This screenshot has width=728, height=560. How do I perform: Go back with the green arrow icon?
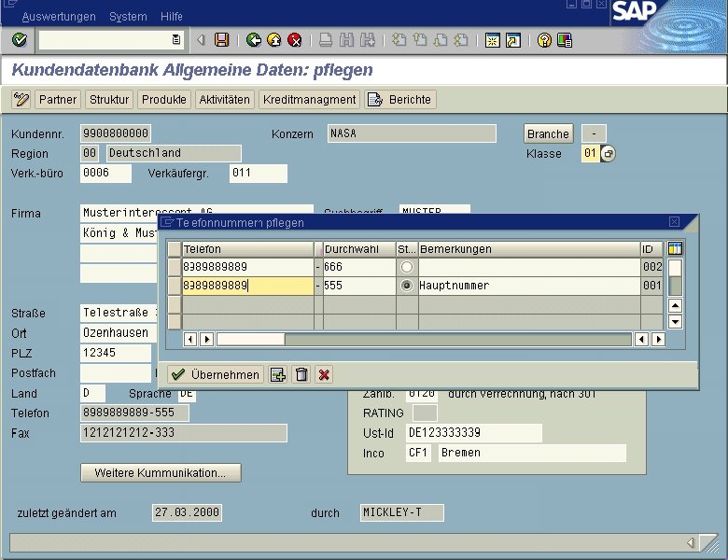tap(254, 40)
